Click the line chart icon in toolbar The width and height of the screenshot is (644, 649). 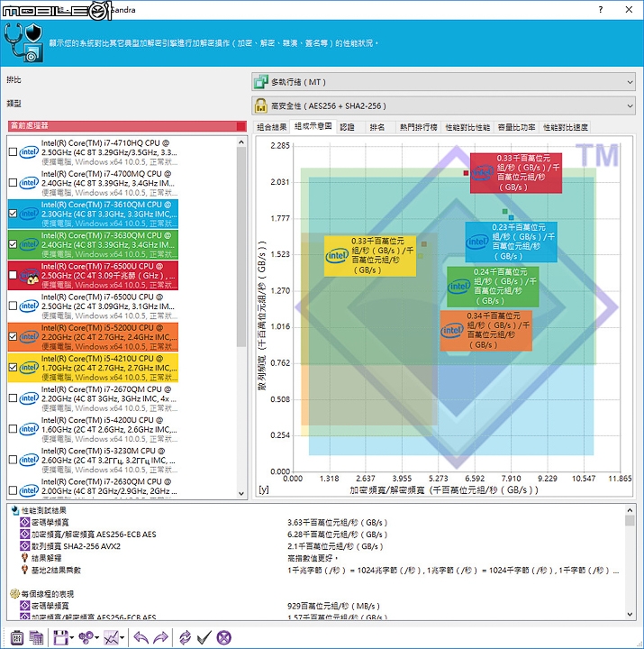pos(111,637)
